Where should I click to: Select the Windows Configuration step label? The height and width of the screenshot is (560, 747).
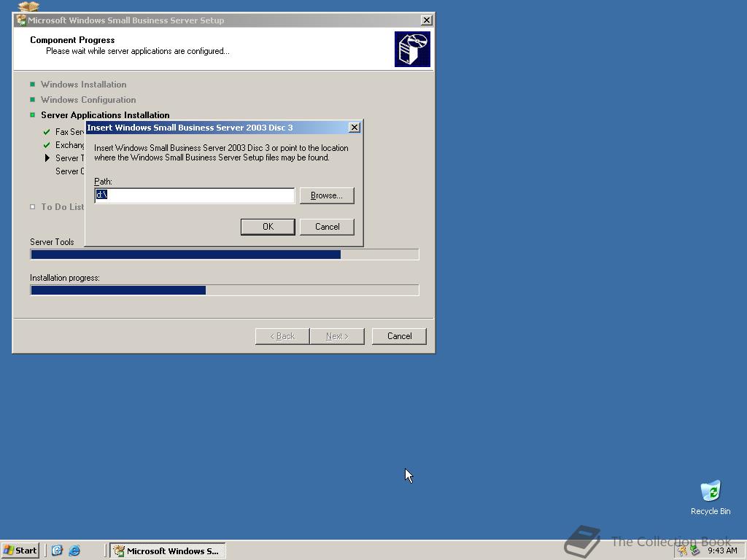pos(88,99)
